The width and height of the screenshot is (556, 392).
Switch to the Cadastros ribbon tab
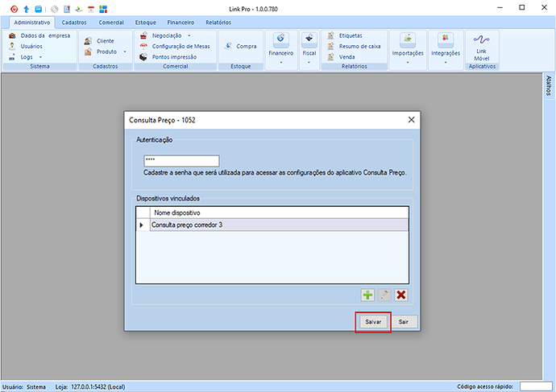74,23
